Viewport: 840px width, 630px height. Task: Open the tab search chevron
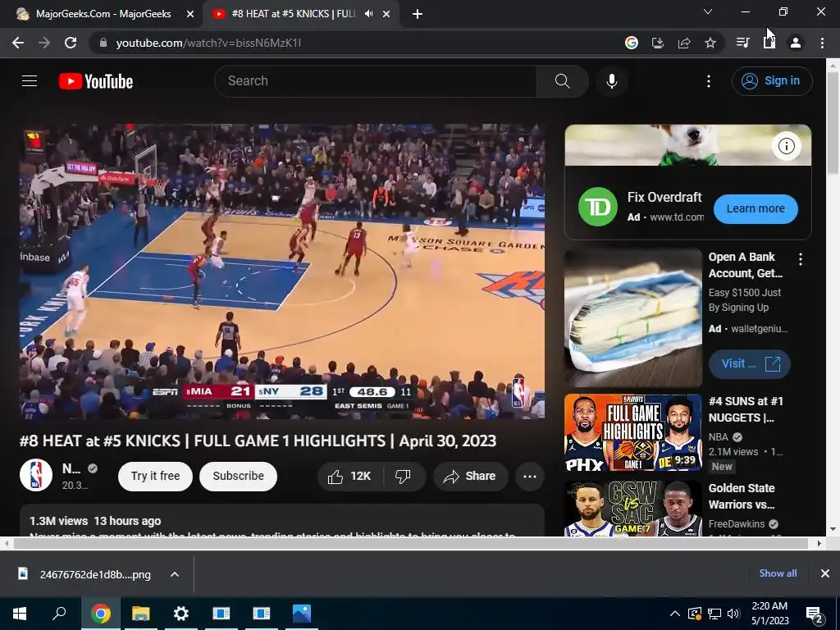[708, 11]
